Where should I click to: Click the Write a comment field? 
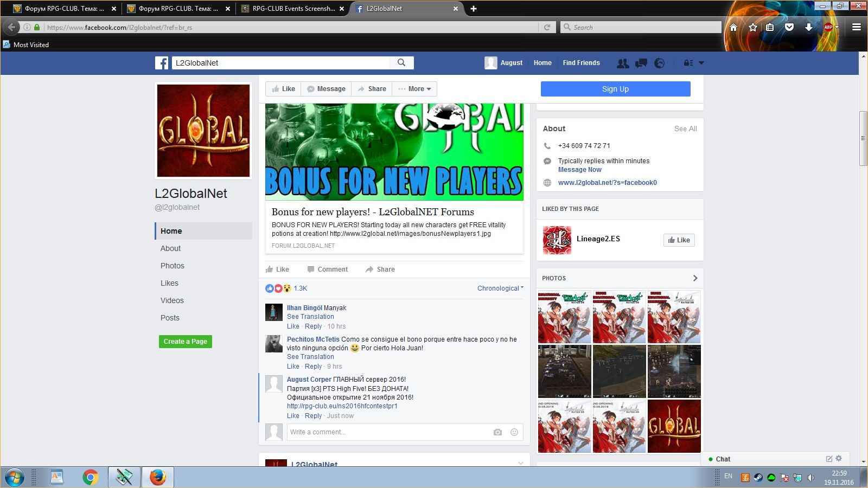click(388, 432)
